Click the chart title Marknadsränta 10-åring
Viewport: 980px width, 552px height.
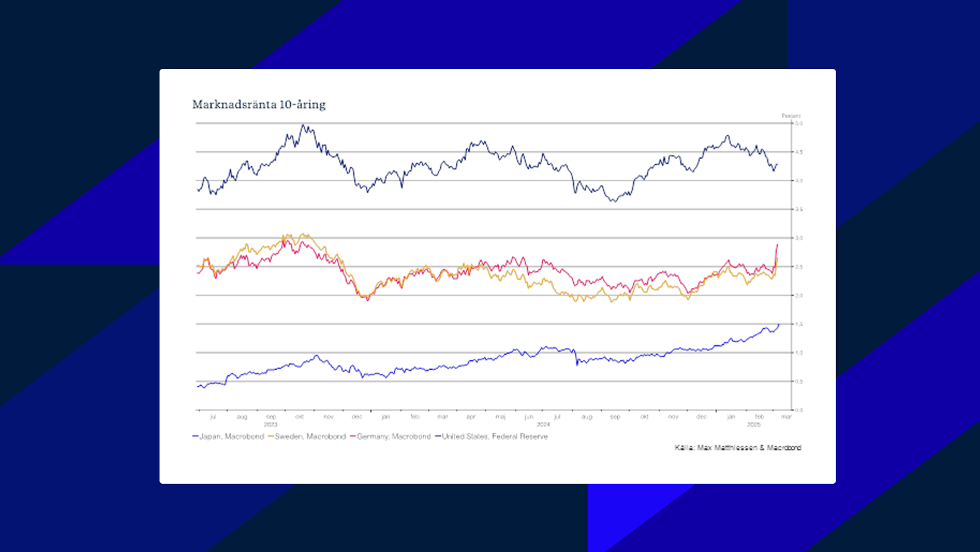pyautogui.click(x=259, y=104)
